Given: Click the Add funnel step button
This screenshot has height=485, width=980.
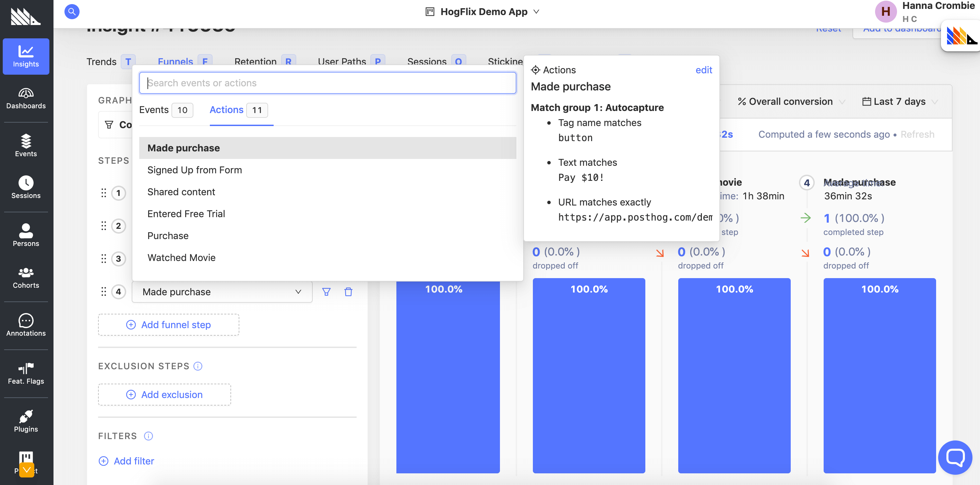Looking at the screenshot, I should (x=168, y=325).
